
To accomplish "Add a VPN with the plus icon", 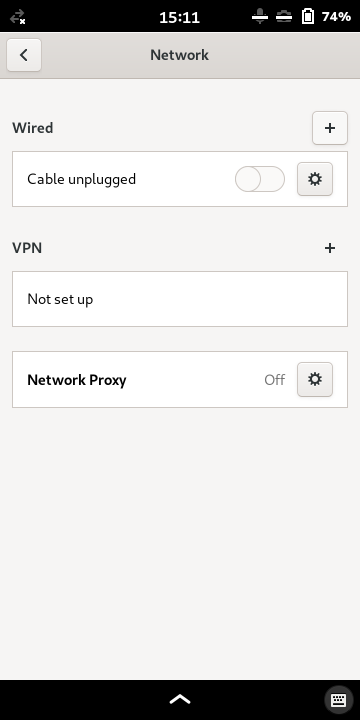I will tap(330, 248).
